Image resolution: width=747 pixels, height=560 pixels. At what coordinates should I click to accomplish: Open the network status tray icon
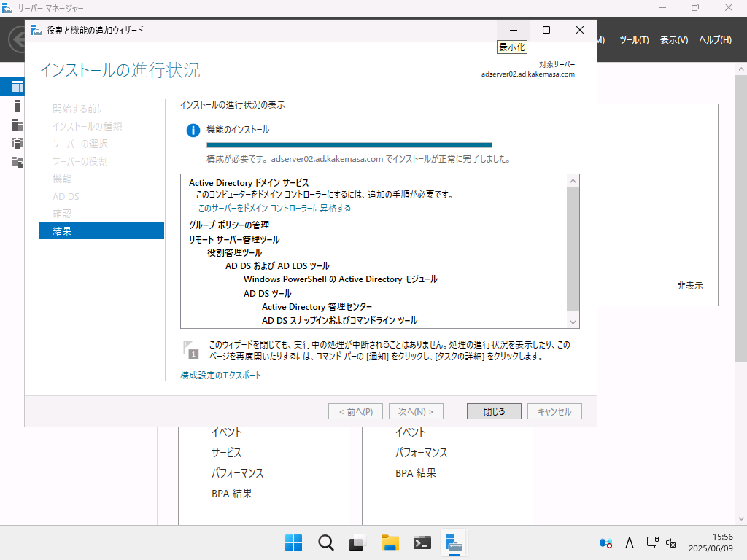pos(652,542)
